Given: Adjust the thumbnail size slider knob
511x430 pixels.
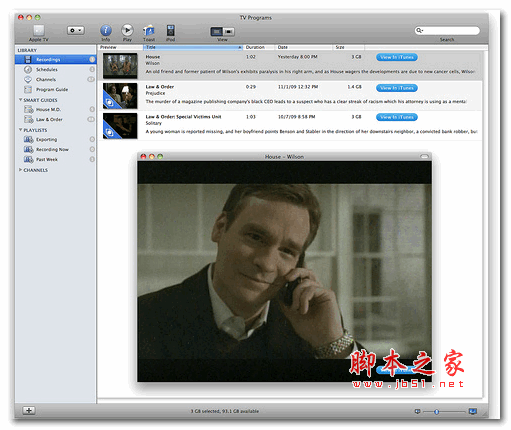Looking at the screenshot, I should [436, 412].
